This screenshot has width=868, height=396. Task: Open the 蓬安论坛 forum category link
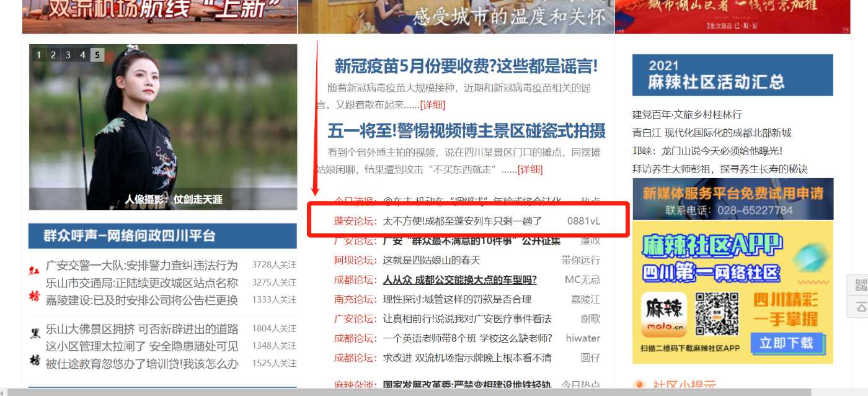(x=355, y=220)
